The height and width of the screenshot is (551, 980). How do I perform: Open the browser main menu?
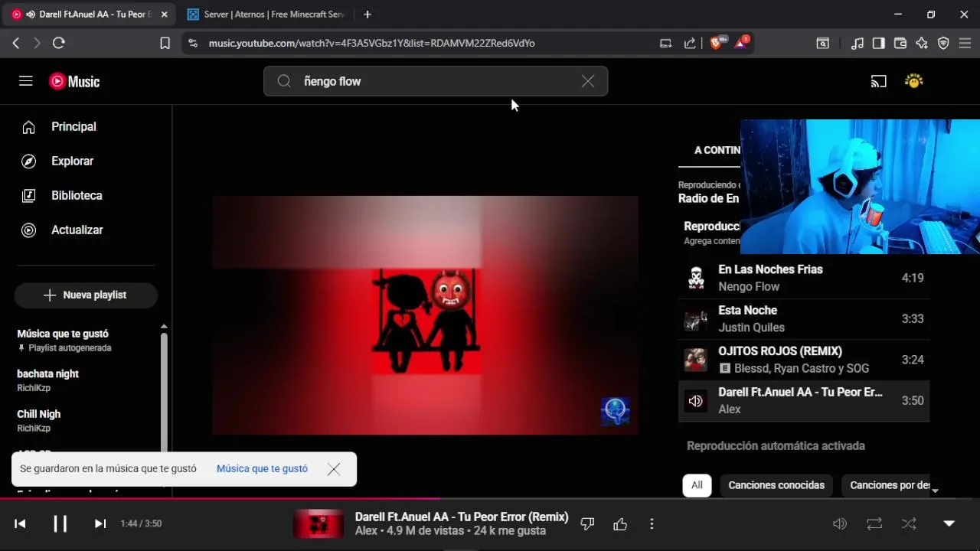(x=965, y=44)
